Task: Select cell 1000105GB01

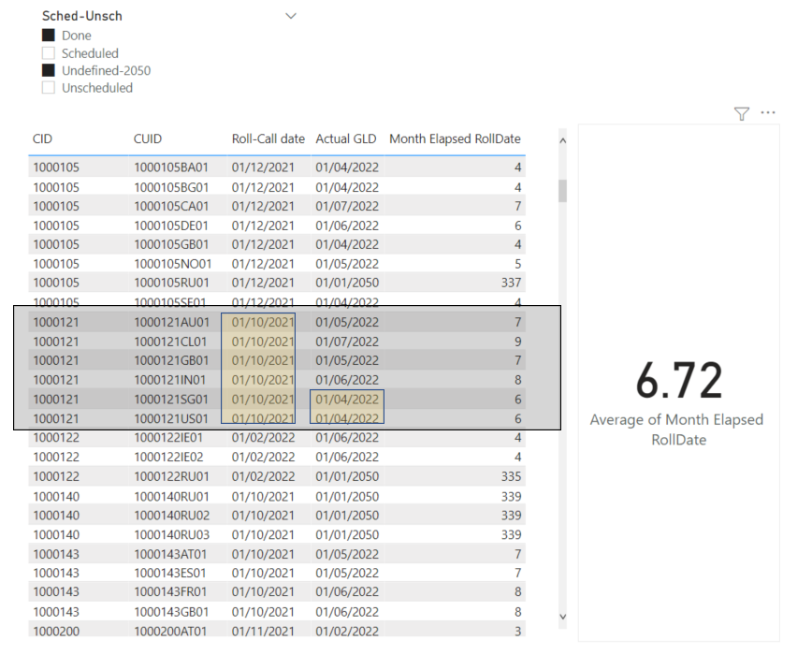Action: click(171, 244)
